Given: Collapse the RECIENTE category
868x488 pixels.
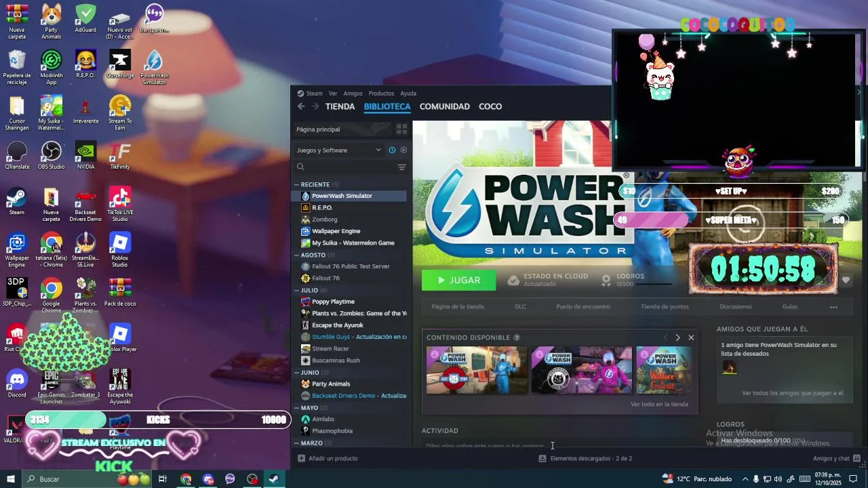Looking at the screenshot, I should click(x=296, y=184).
